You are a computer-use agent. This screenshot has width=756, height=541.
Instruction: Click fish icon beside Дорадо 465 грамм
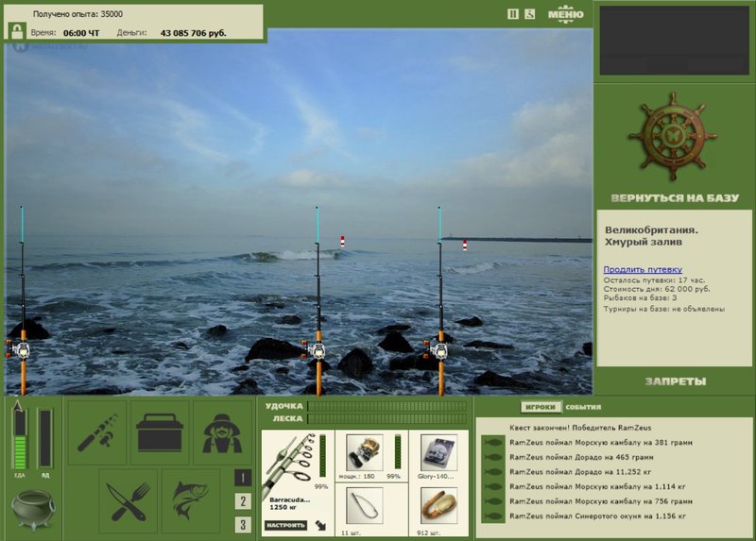492,457
